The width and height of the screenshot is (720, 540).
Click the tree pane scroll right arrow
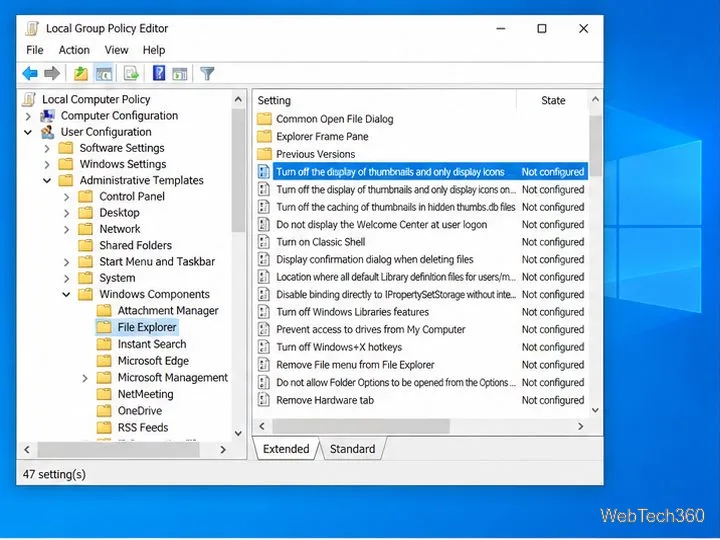(223, 450)
